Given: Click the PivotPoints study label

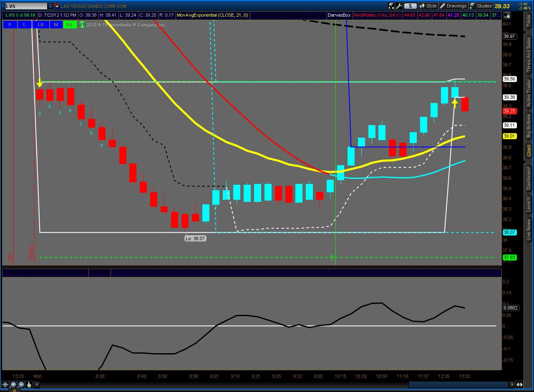Looking at the screenshot, I should [377, 15].
